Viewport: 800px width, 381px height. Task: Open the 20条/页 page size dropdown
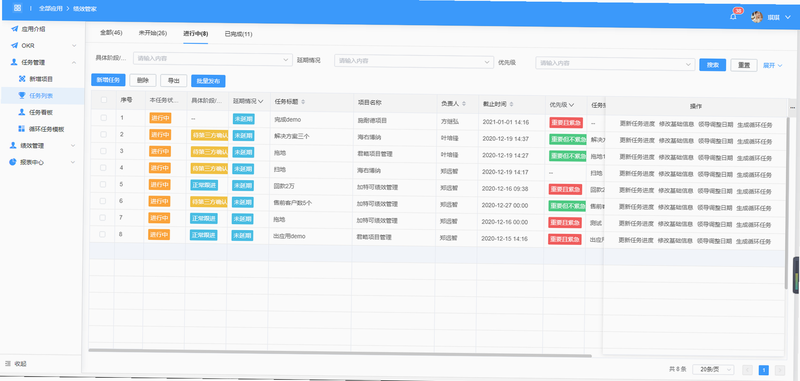pos(713,369)
